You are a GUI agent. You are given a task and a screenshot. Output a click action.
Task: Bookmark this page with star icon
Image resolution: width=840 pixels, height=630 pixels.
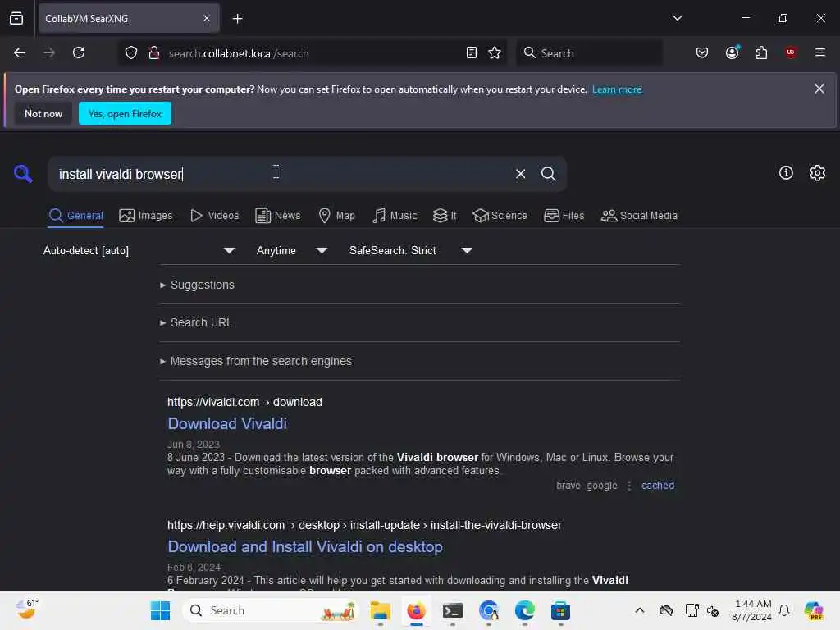495,52
